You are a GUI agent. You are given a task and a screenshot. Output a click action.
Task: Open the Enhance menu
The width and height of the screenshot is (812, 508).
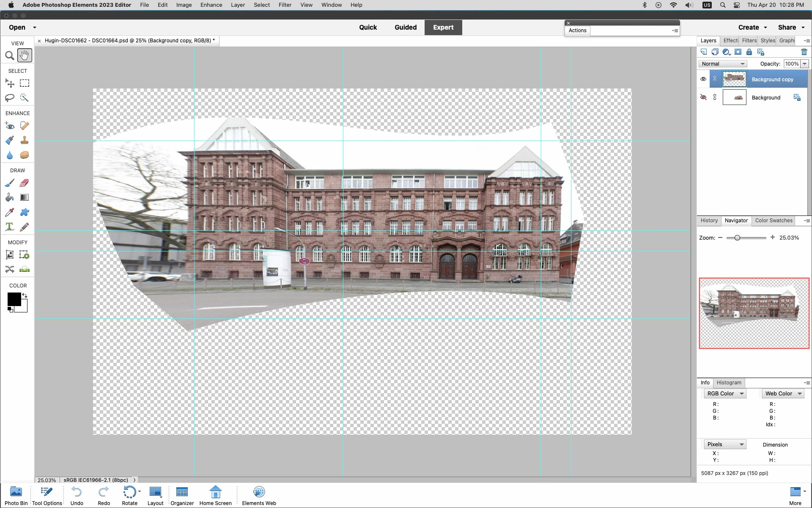tap(211, 5)
